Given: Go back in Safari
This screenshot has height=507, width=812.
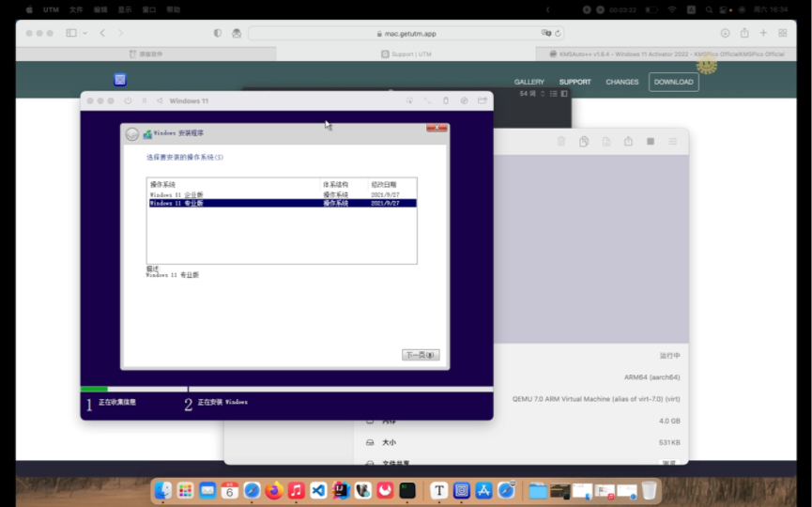Looking at the screenshot, I should click(102, 33).
